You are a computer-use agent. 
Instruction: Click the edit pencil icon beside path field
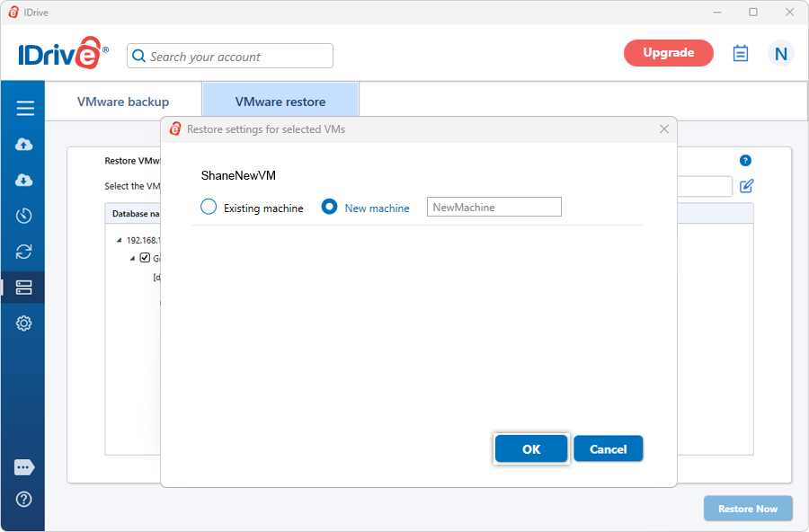[x=747, y=186]
